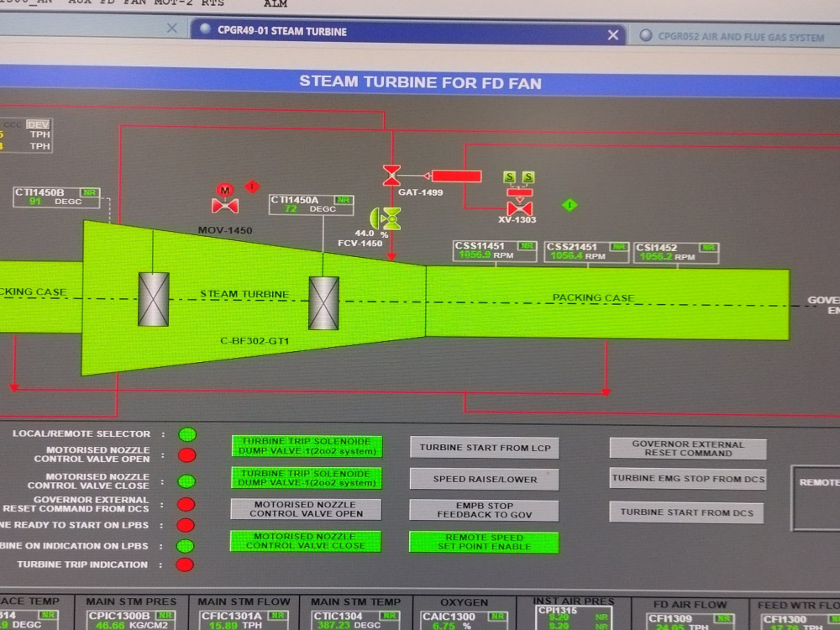The width and height of the screenshot is (840, 630).
Task: Close the CPGR49-01 Steam Turbine tab
Action: 613,35
